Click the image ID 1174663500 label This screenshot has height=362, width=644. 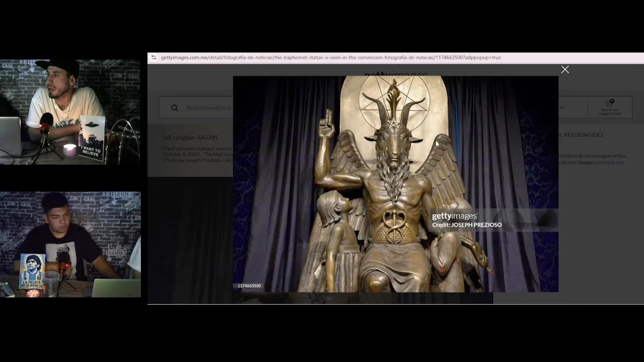click(249, 286)
